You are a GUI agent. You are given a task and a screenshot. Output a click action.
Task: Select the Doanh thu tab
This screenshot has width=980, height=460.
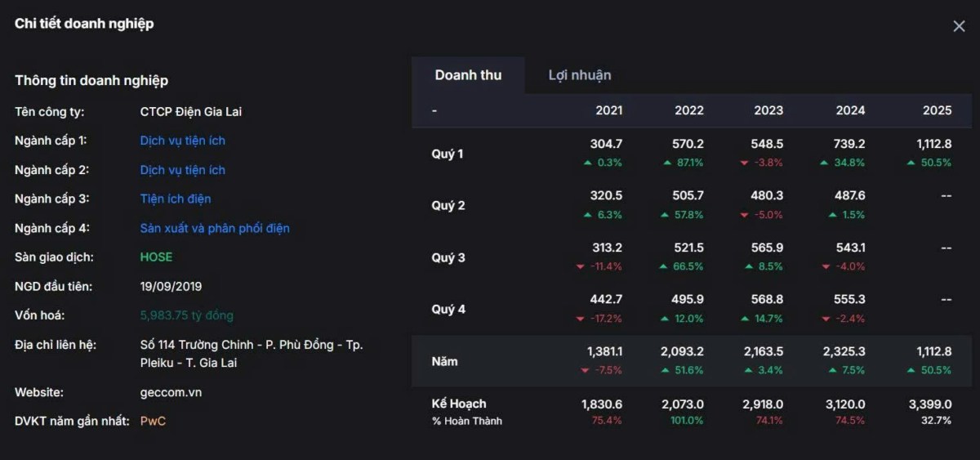tap(468, 75)
